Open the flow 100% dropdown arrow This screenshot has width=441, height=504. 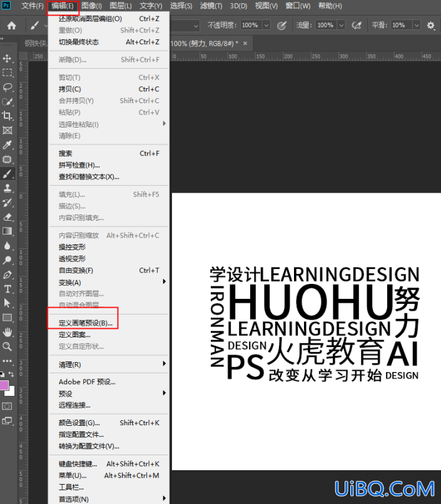[342, 25]
